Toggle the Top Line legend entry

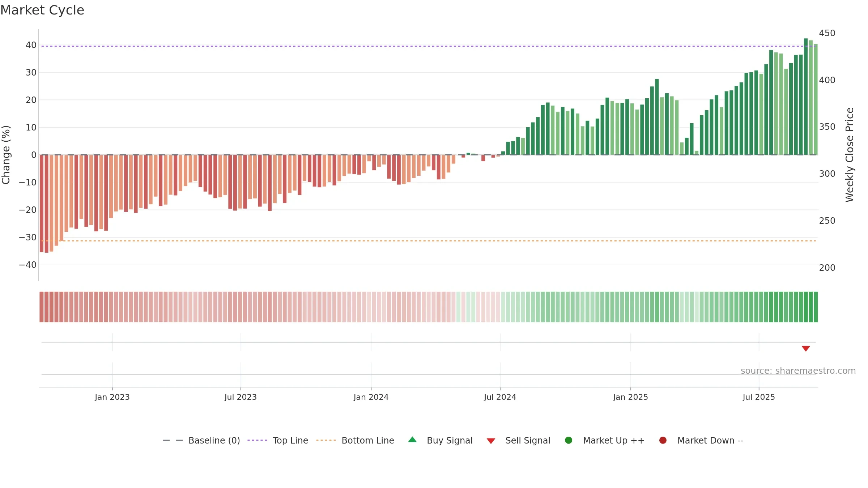(x=278, y=440)
